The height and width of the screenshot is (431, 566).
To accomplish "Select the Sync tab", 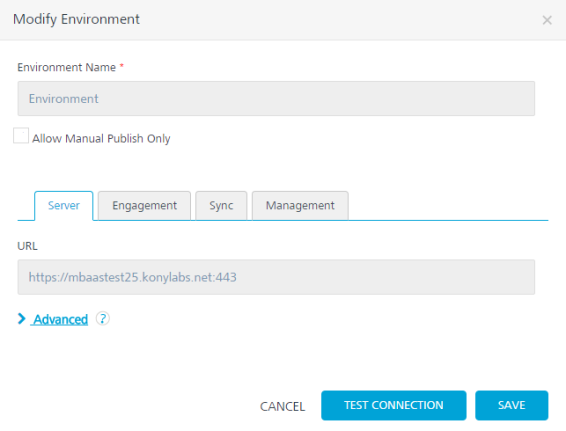I will [x=221, y=206].
